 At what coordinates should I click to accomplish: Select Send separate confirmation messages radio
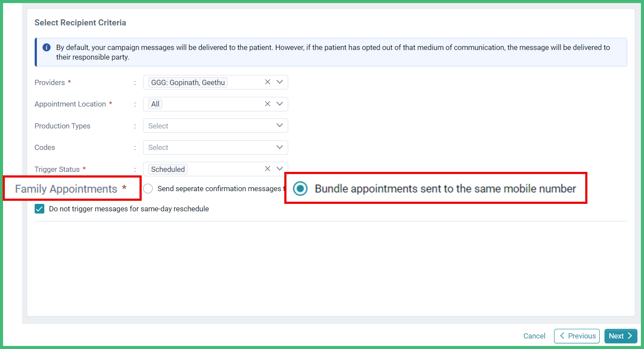tap(148, 189)
